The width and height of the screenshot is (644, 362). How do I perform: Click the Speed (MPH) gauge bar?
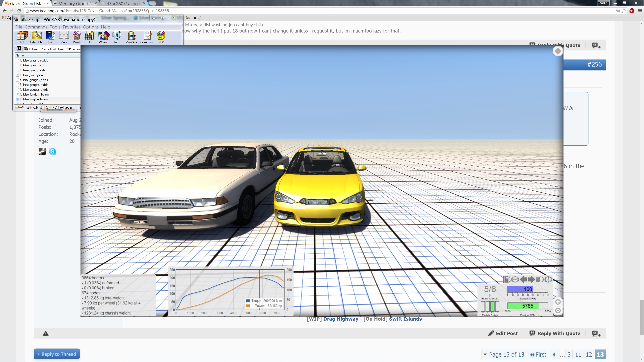pos(528,289)
